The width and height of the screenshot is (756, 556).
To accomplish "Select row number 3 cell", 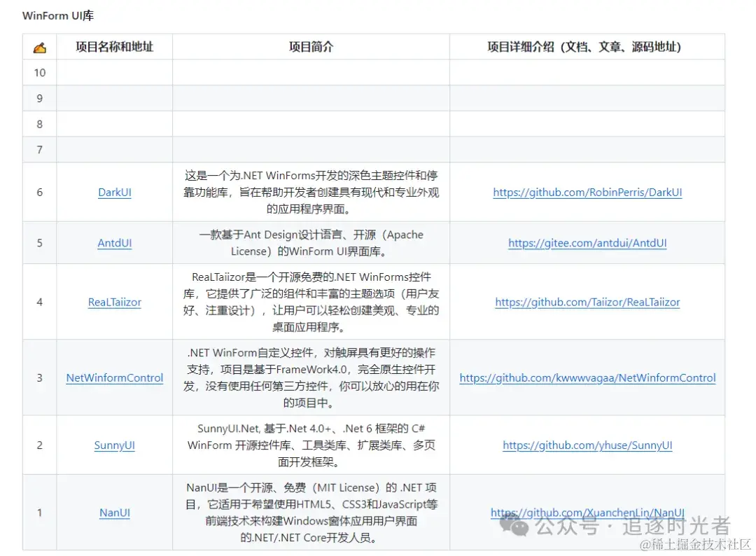I will pos(39,378).
